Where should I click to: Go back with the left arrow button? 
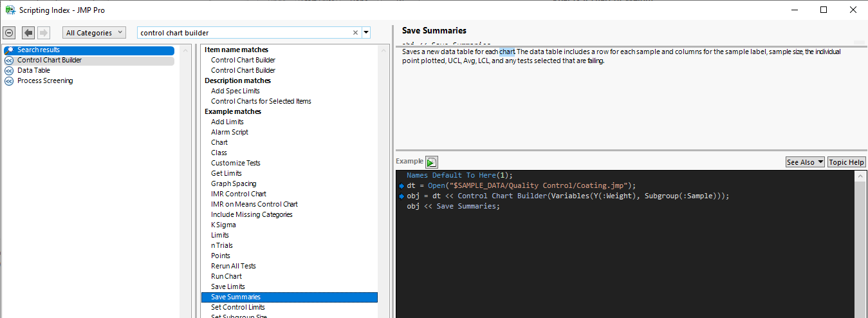(x=28, y=33)
